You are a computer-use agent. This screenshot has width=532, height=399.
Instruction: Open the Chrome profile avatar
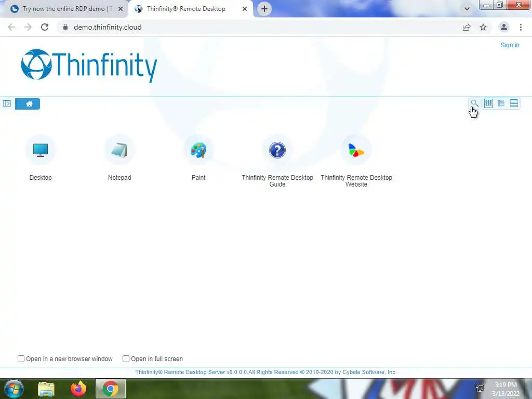504,27
